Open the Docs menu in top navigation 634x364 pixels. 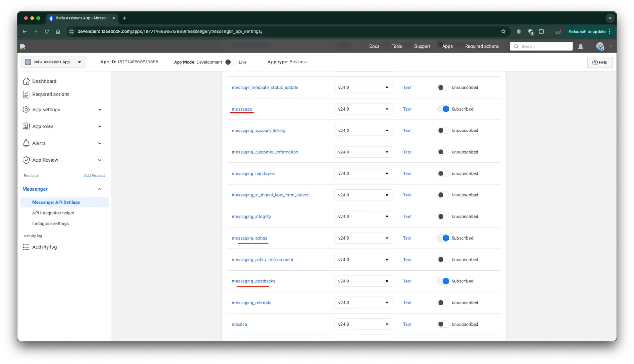point(374,46)
